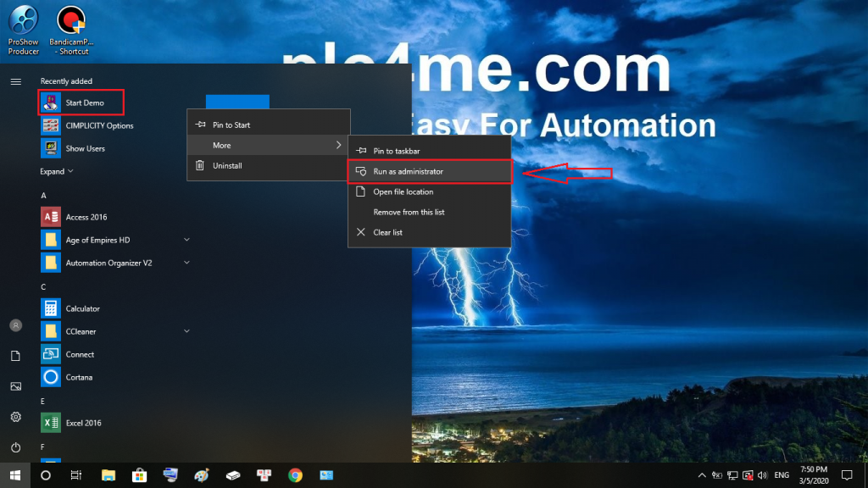
Task: Expand Automation Organizer V2 folder
Action: 186,263
